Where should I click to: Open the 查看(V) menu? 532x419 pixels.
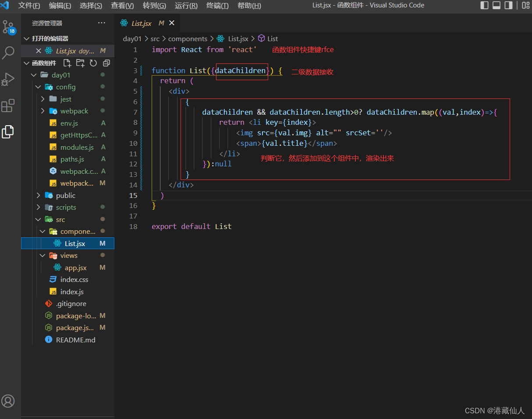click(122, 6)
